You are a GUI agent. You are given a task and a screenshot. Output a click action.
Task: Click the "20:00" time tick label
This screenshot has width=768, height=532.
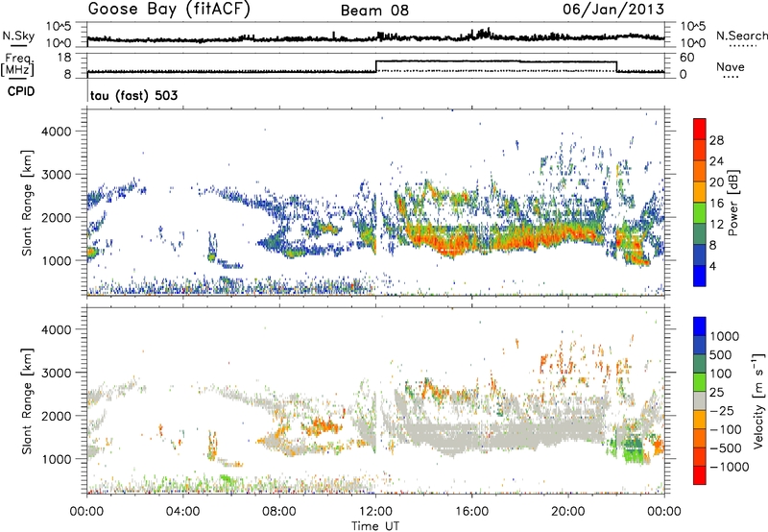[x=567, y=512]
